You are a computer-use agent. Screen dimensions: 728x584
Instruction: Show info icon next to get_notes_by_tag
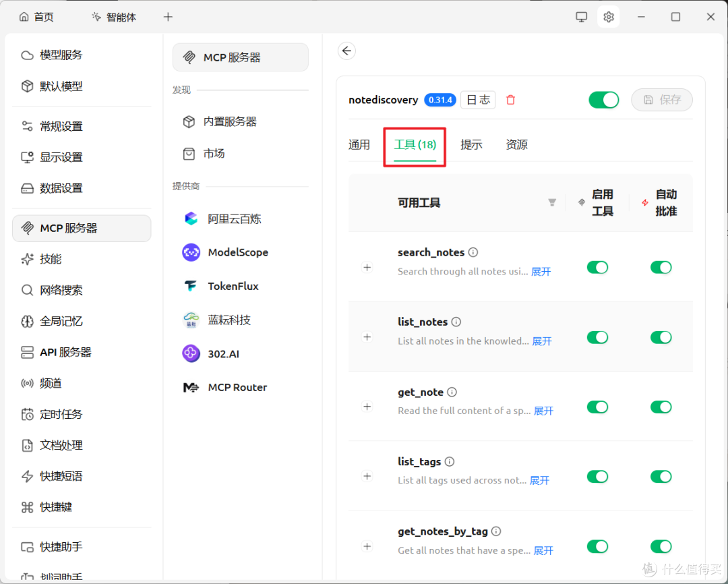pos(496,531)
